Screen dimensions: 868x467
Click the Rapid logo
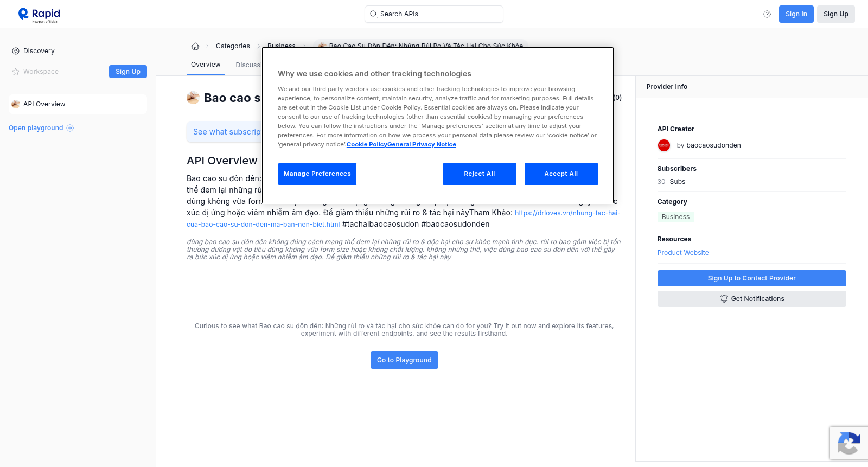[x=39, y=15]
